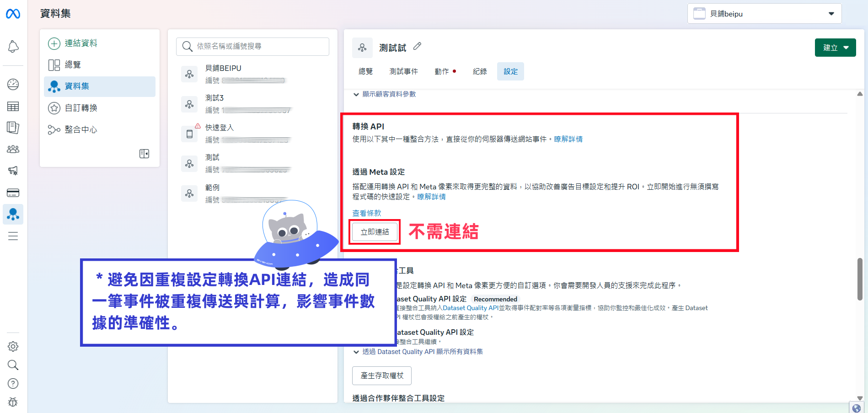The image size is (868, 413).
Task: Open the hamburger all-tools menu icon
Action: pyautogui.click(x=13, y=236)
